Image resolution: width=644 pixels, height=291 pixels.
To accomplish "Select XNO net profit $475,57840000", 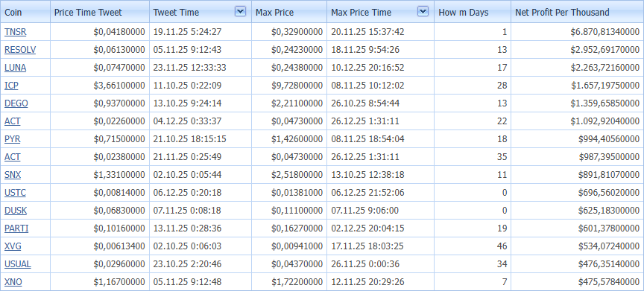I will (x=609, y=281).
